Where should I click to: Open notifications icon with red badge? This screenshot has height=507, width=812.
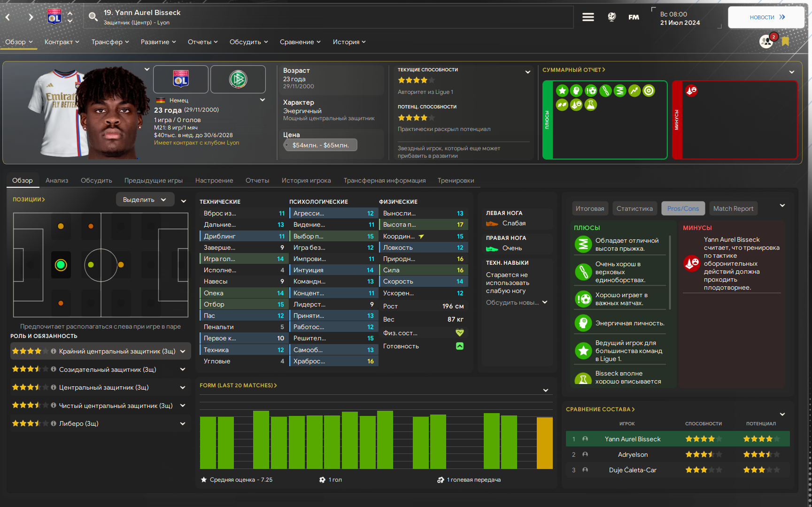pyautogui.click(x=766, y=41)
